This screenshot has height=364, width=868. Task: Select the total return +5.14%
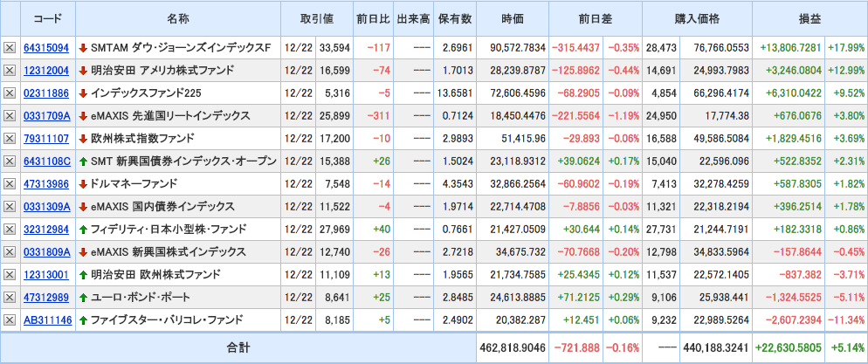[848, 348]
